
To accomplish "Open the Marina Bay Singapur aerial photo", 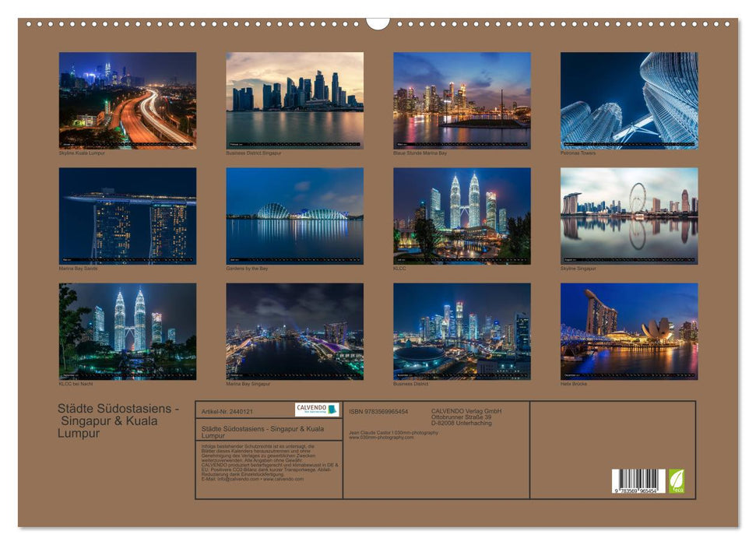I will tap(294, 332).
